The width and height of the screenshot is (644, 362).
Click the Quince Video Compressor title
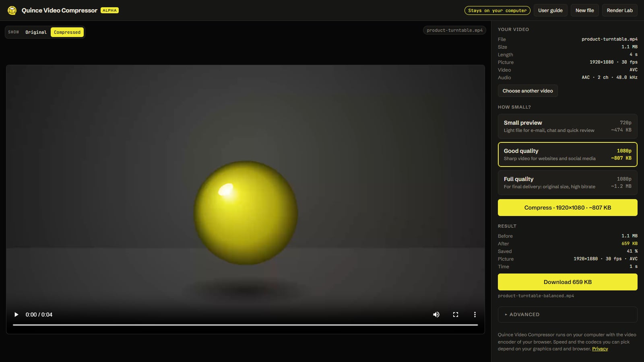coord(60,10)
